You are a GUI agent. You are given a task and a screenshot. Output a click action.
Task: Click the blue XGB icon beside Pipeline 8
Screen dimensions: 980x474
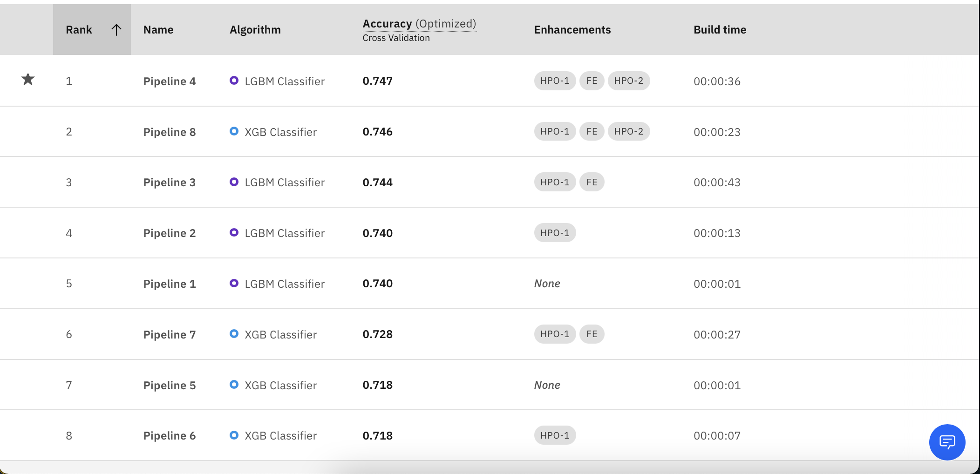pyautogui.click(x=235, y=131)
